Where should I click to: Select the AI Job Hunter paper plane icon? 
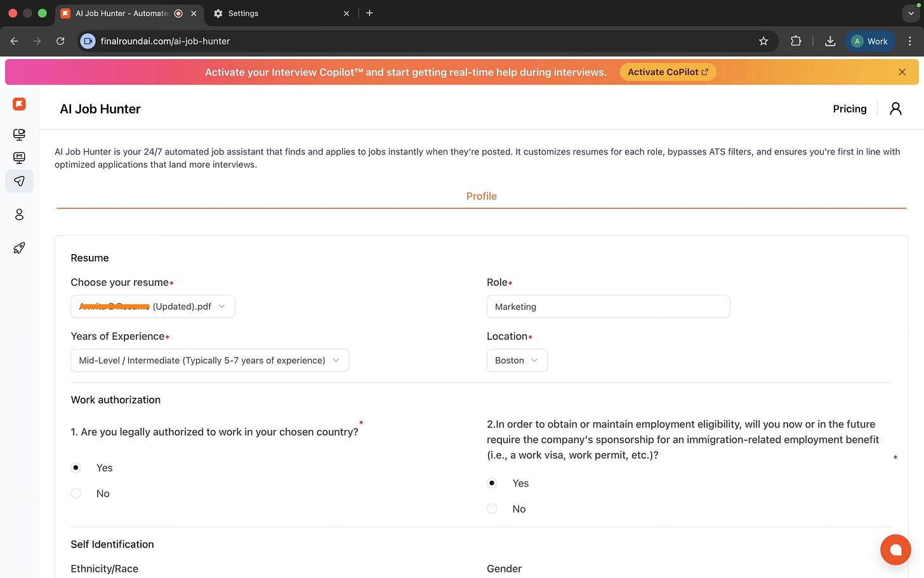tap(19, 182)
